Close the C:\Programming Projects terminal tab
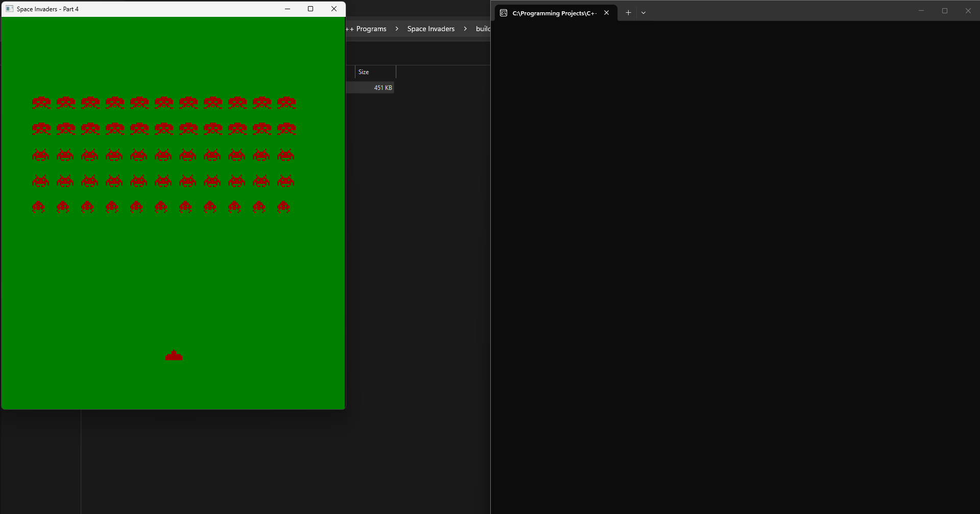 607,13
